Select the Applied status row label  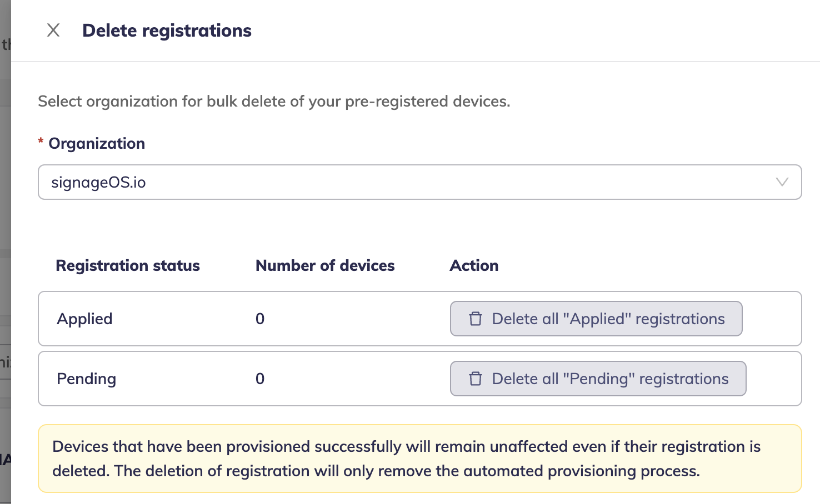tap(85, 319)
